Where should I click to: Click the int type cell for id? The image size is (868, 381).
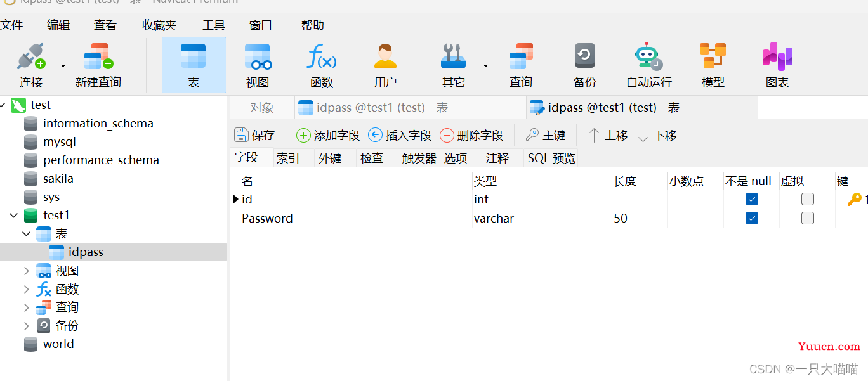click(x=542, y=199)
